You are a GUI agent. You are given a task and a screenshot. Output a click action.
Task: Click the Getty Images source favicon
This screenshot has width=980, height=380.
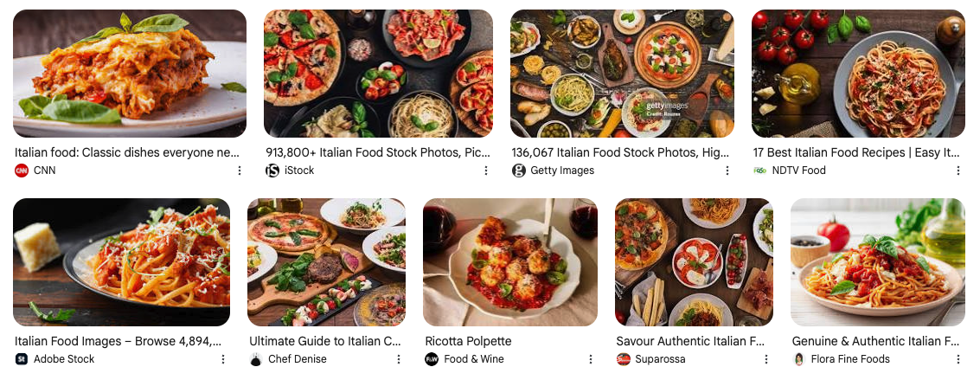(519, 171)
